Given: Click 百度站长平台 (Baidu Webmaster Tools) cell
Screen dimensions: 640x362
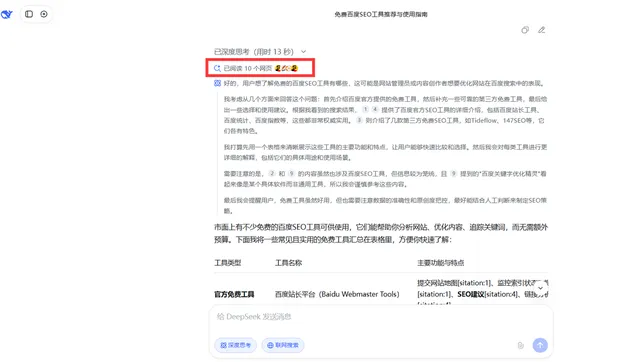Looking at the screenshot, I should pyautogui.click(x=337, y=294).
